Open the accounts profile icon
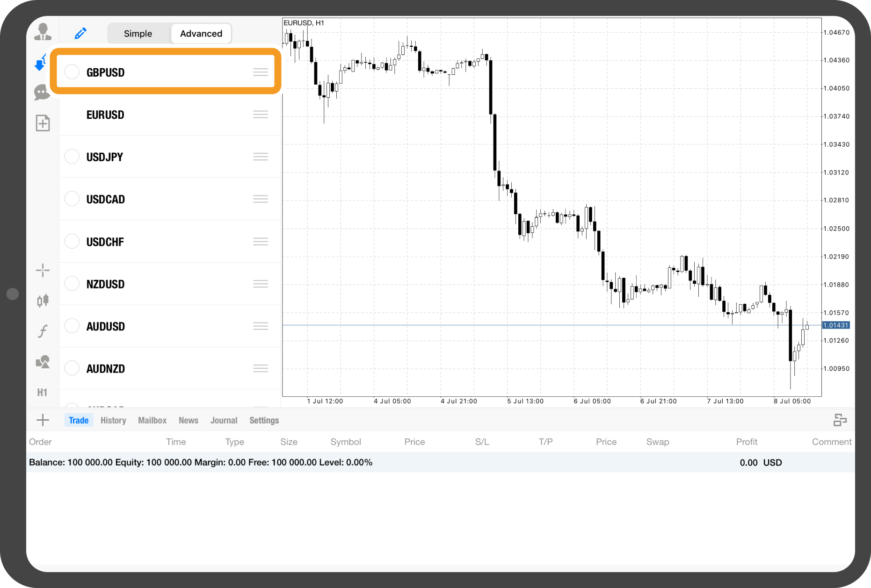The image size is (871, 588). coord(43,32)
